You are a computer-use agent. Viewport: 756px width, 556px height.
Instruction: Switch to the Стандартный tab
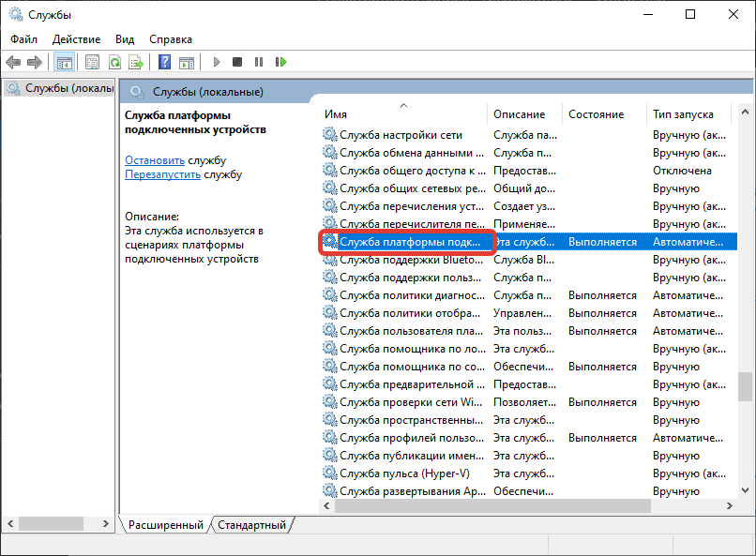[x=251, y=525]
